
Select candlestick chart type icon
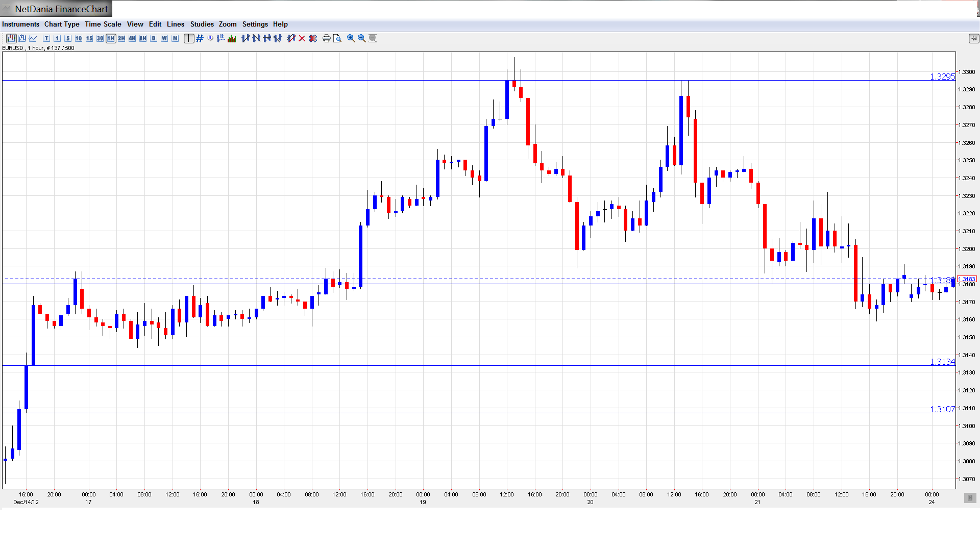(x=11, y=38)
